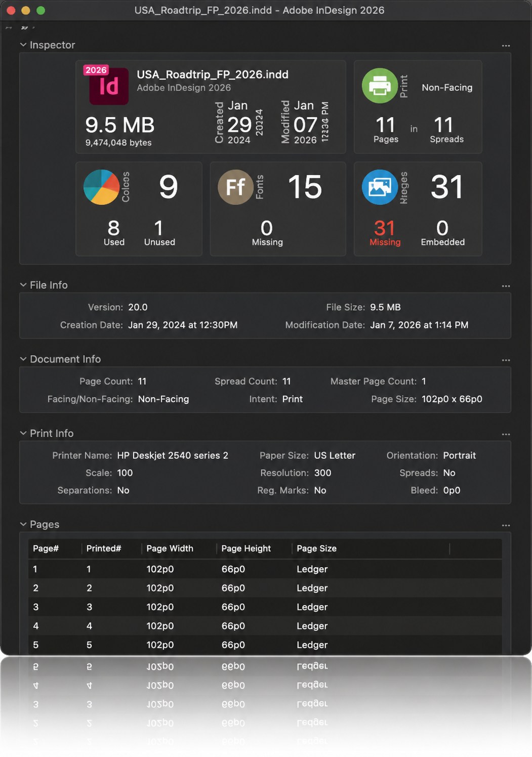Click the window title USA_Roadtrip_FP_2026.indd - Adobe InDesign 2026
532x757 pixels.
click(x=259, y=10)
